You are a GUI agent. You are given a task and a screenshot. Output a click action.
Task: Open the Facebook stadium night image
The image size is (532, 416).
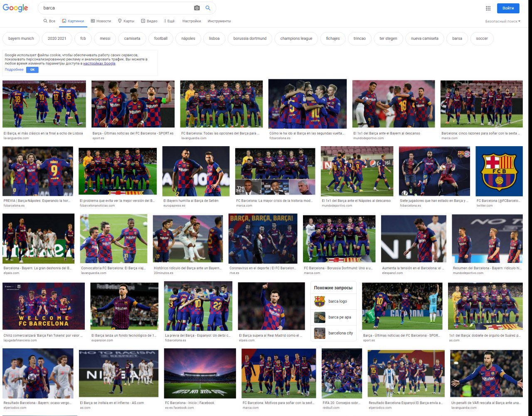[200, 374]
